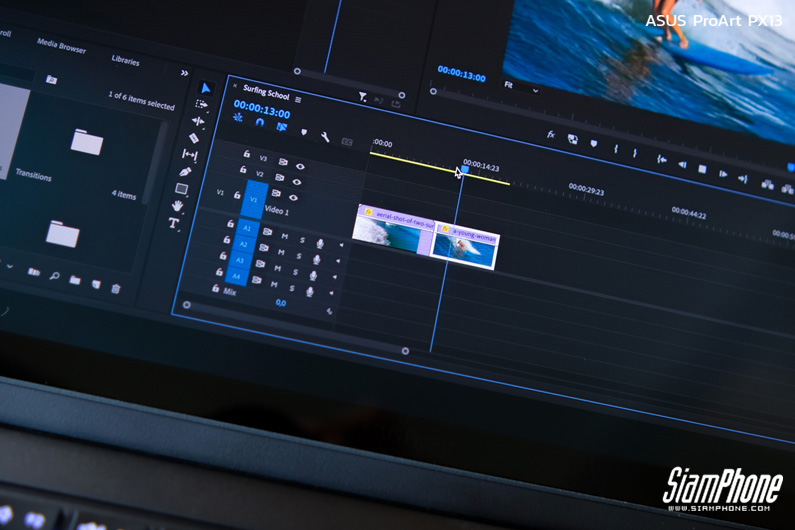
Task: Select the Ripple Edit tool
Action: coord(198,122)
